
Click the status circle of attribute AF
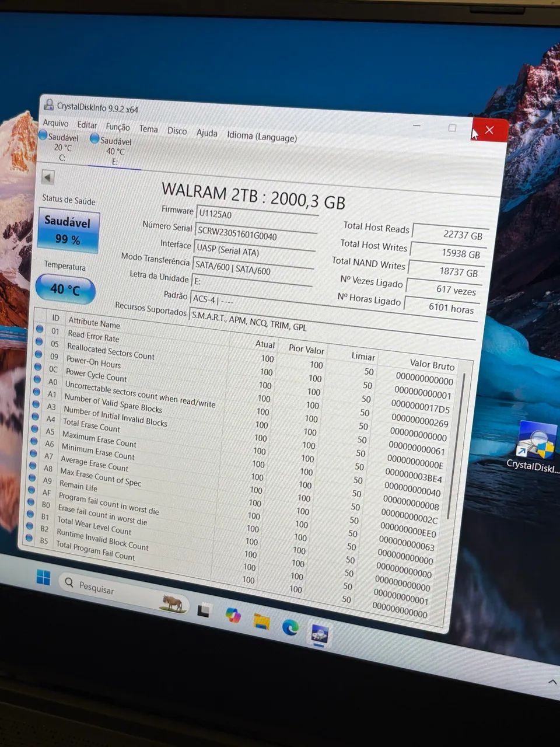coord(31,490)
